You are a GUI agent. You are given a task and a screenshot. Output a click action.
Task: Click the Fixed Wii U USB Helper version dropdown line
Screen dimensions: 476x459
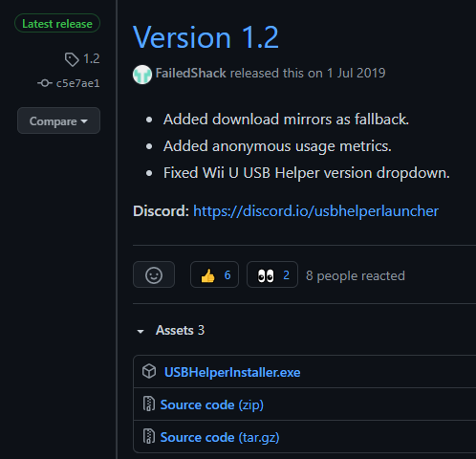pos(307,173)
